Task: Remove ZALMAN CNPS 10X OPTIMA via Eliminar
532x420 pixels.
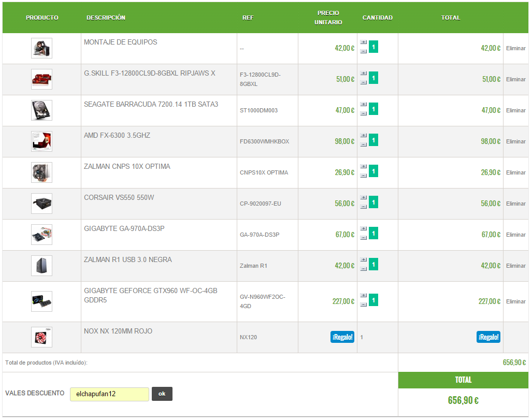Action: click(516, 172)
